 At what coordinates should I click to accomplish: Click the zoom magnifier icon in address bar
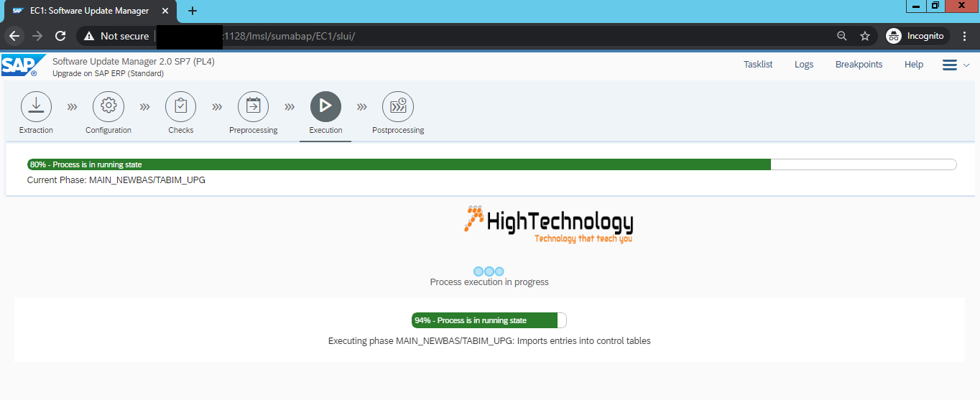(x=842, y=36)
